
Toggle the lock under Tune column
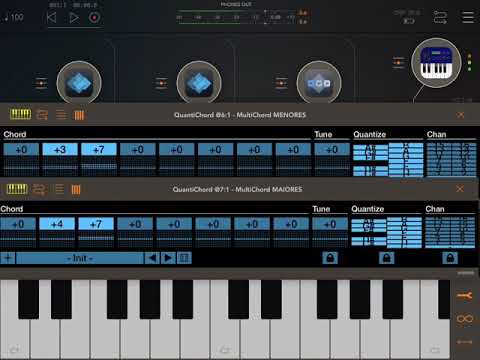pos(330,258)
